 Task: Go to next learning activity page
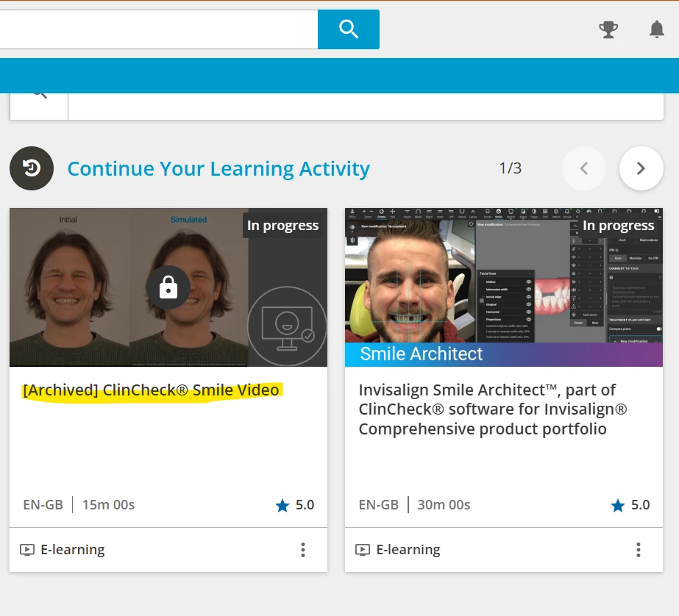(x=641, y=168)
